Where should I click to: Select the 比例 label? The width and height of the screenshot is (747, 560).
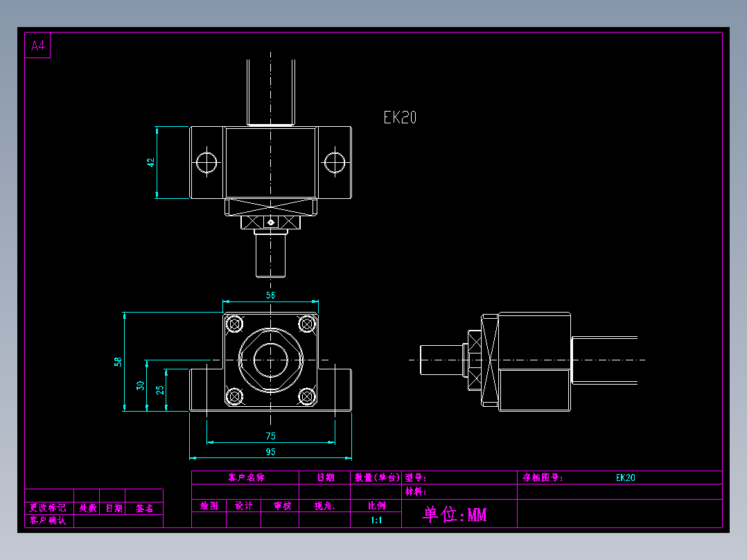[376, 506]
